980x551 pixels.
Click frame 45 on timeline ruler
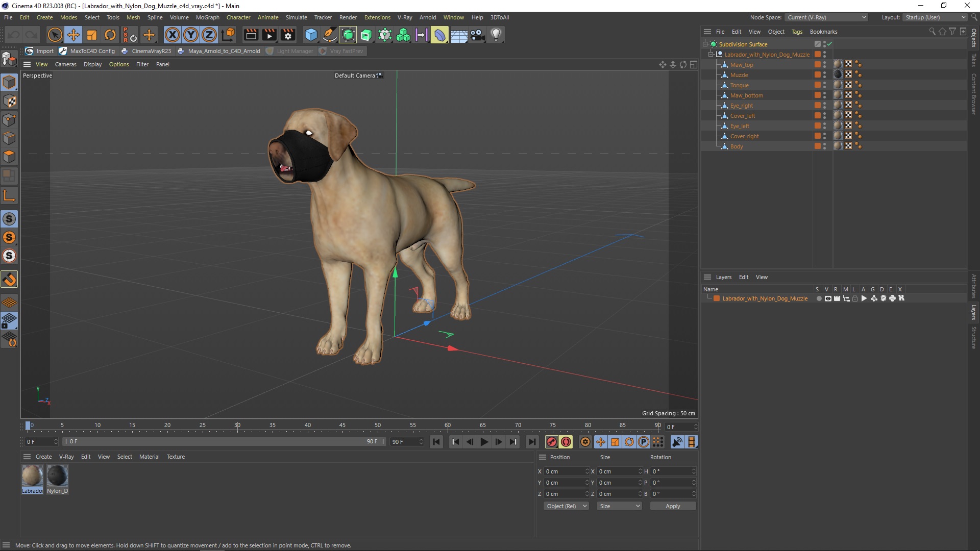[x=342, y=425]
